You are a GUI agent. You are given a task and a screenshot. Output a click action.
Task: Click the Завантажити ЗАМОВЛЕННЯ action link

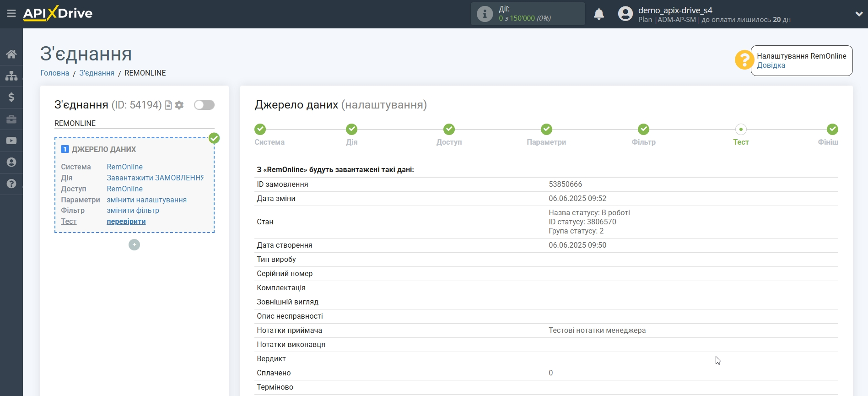155,178
